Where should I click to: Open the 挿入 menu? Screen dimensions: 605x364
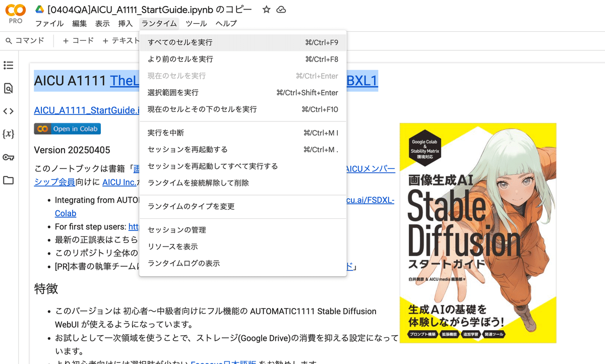(x=126, y=23)
